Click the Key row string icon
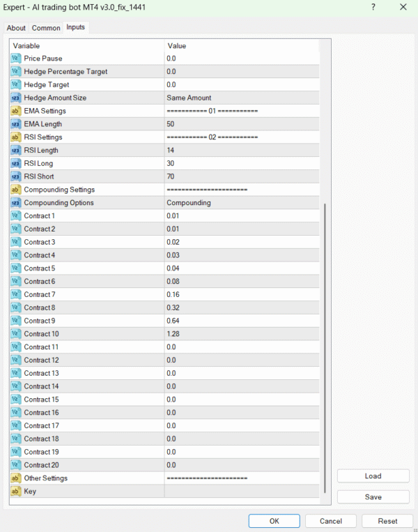The width and height of the screenshot is (418, 532). point(15,492)
